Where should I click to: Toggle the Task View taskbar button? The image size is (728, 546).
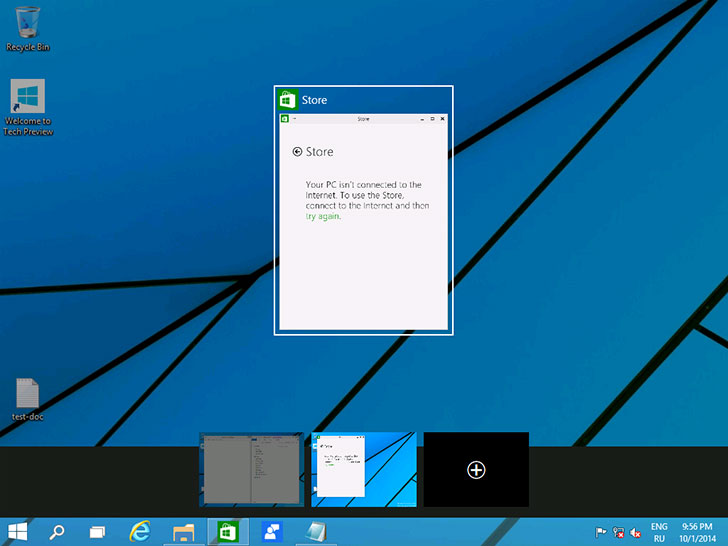tap(98, 532)
